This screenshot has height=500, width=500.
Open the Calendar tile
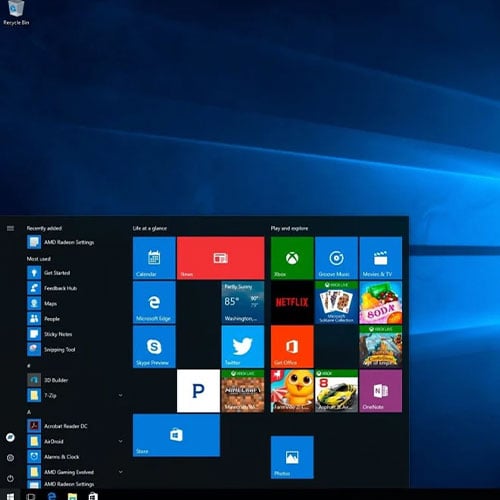pyautogui.click(x=154, y=258)
